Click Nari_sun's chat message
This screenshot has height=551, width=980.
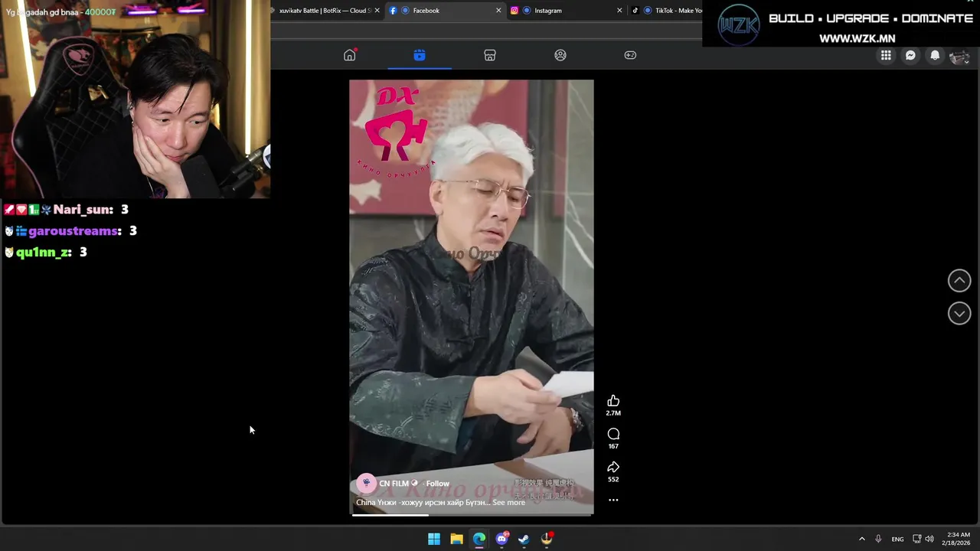point(67,210)
